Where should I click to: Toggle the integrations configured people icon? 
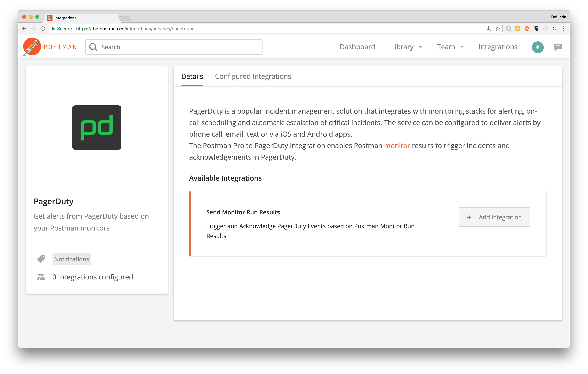[41, 277]
